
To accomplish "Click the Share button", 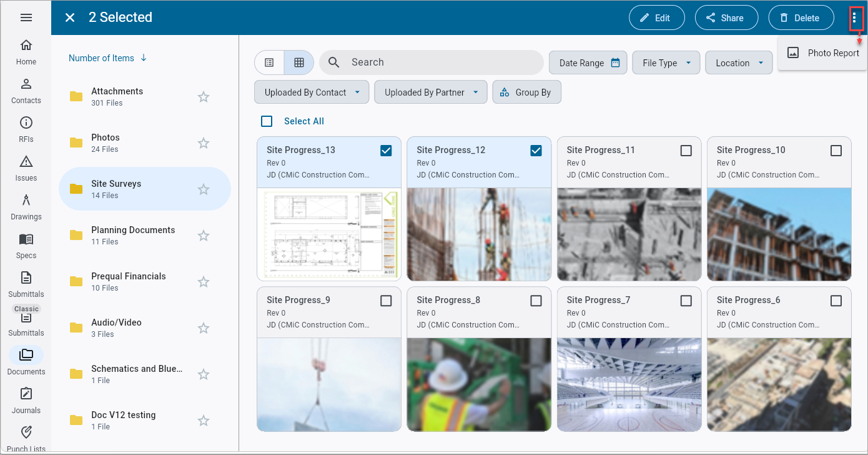I will (726, 18).
